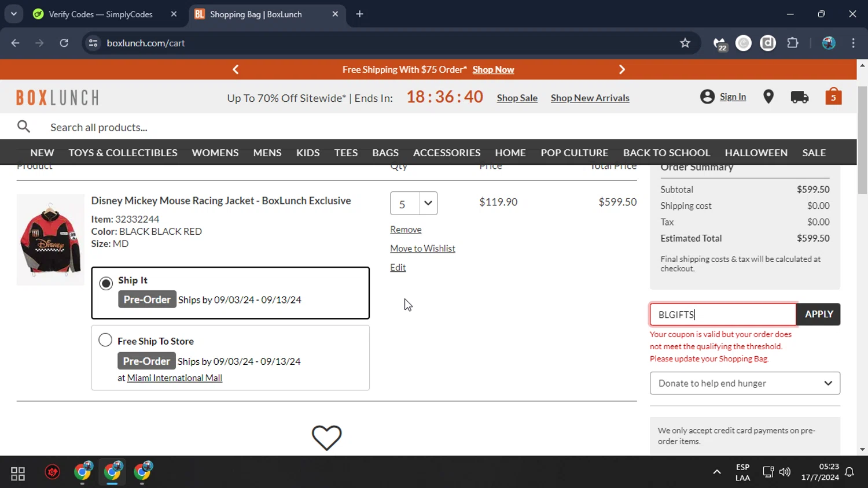868x488 pixels.
Task: Reload the BoxLunch cart page
Action: point(64,43)
